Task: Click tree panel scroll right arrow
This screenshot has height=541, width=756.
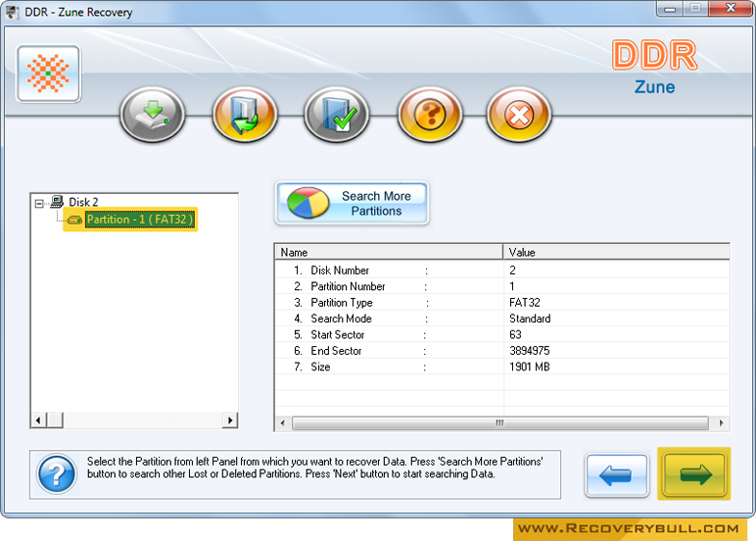Action: click(x=230, y=420)
